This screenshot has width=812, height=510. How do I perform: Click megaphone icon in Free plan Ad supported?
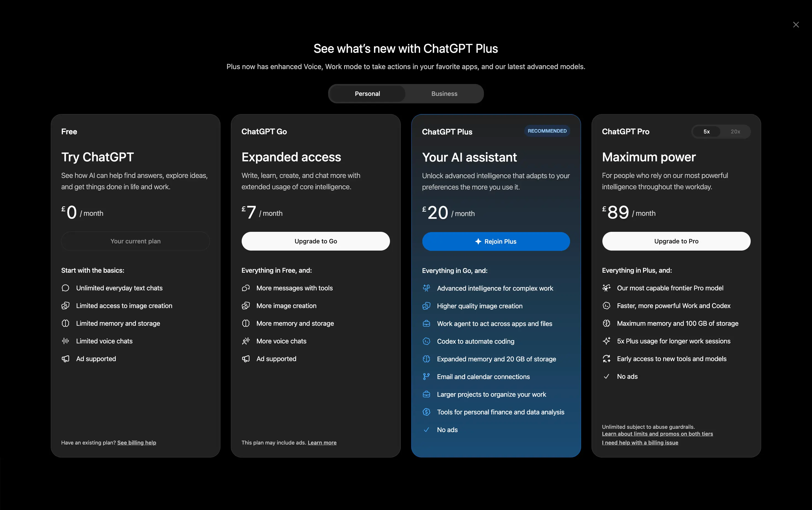click(x=65, y=359)
